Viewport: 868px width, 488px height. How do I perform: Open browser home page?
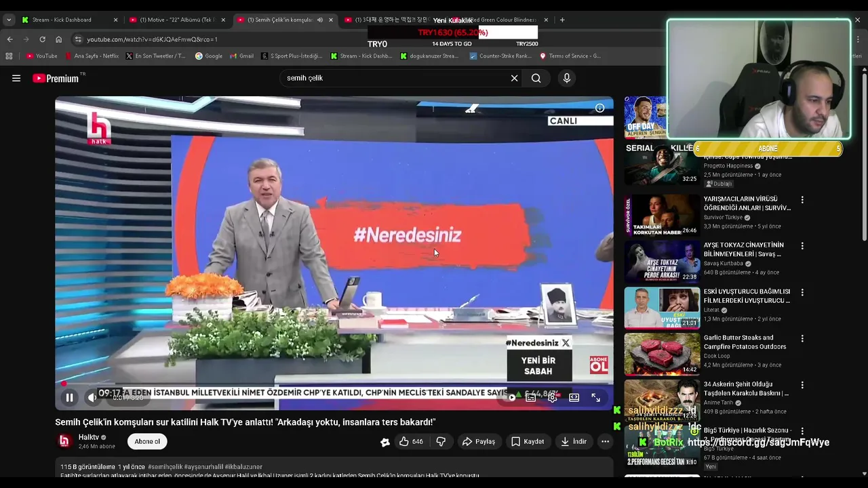pyautogui.click(x=58, y=39)
